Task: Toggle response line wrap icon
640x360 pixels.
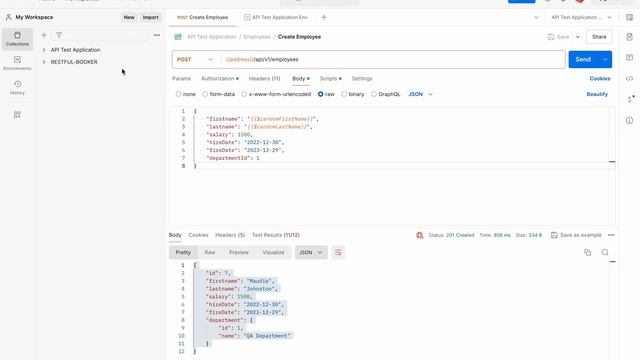Action: [338, 252]
